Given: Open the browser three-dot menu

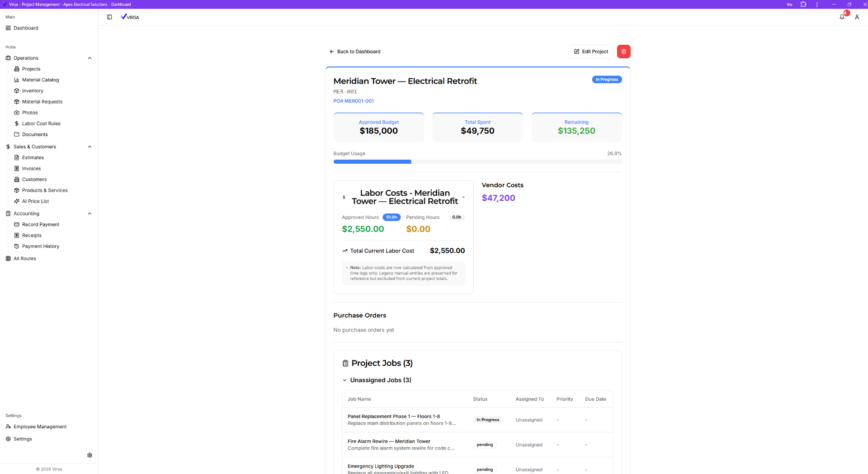Looking at the screenshot, I should point(817,5).
